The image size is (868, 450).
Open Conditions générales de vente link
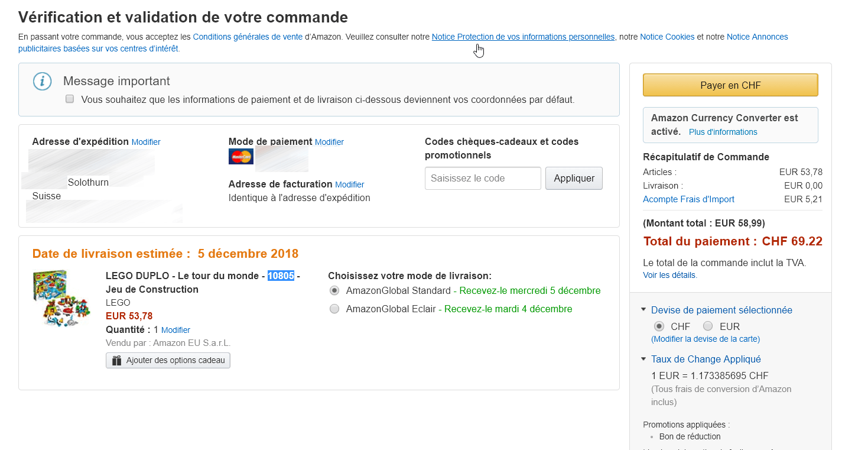[248, 37]
